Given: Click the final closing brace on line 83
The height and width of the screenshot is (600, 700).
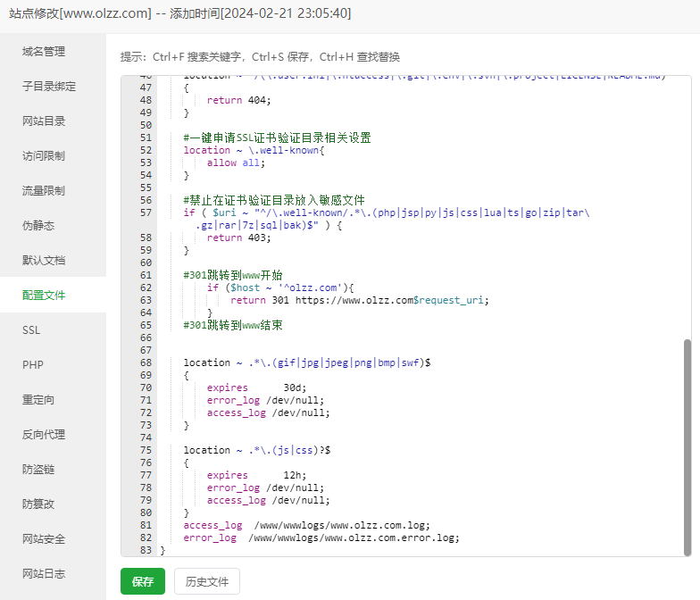Looking at the screenshot, I should pyautogui.click(x=162, y=550).
